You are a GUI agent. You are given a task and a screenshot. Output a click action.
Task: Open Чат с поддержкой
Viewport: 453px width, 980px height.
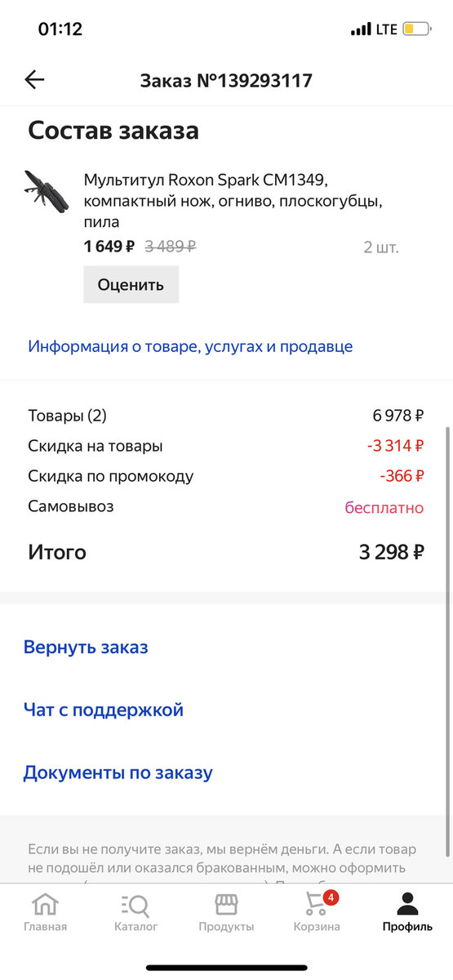coord(104,710)
